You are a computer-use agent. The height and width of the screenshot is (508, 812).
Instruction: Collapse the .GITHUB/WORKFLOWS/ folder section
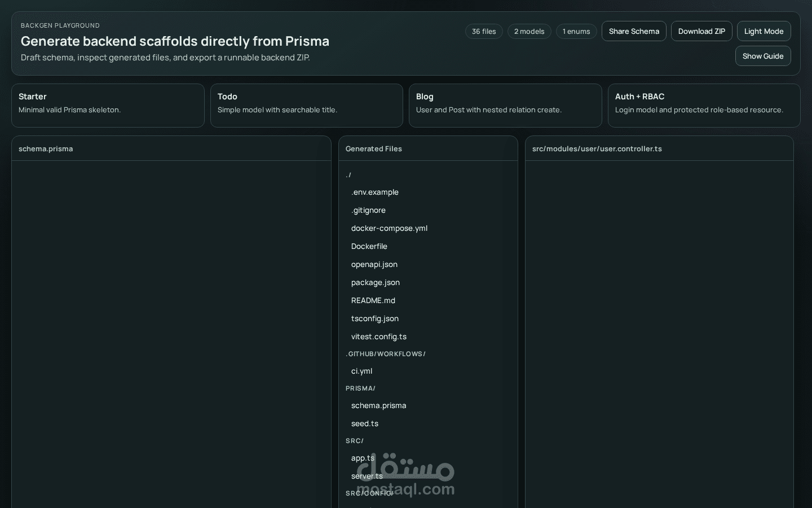[x=386, y=354]
